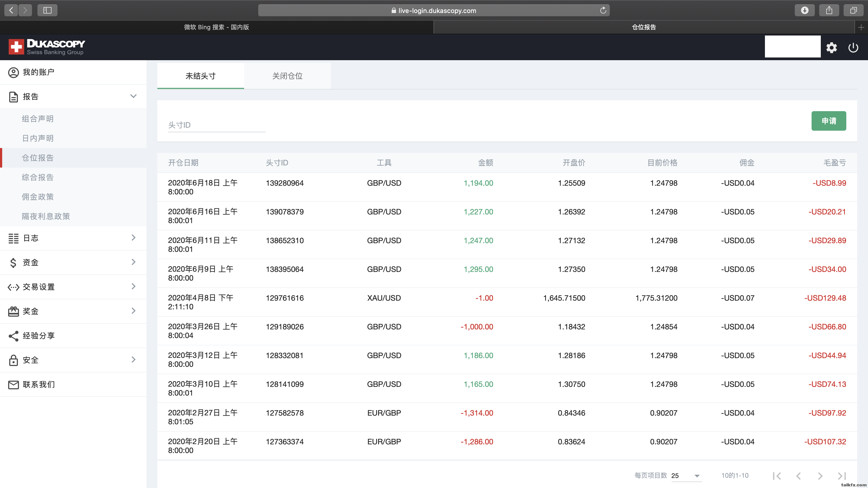Screen dimensions: 868x488
Task: Switch to the 关闭仓位 tab
Action: (288, 76)
